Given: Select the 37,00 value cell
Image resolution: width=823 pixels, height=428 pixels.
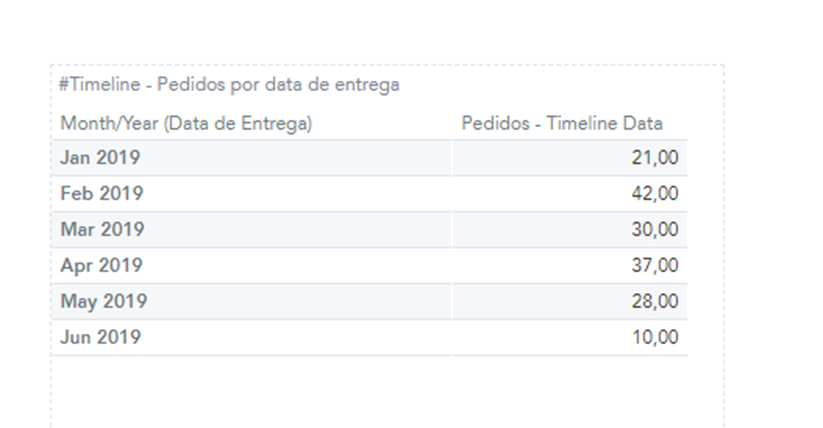Looking at the screenshot, I should point(655,265).
